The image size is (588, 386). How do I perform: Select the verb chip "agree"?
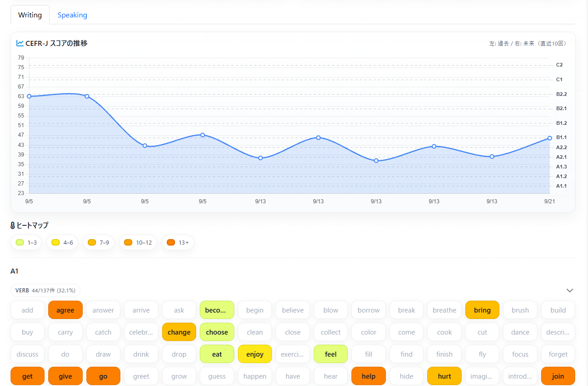(65, 310)
